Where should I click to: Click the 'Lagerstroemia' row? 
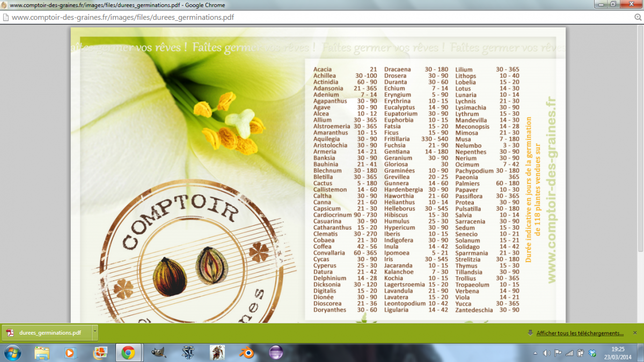pyautogui.click(x=416, y=285)
